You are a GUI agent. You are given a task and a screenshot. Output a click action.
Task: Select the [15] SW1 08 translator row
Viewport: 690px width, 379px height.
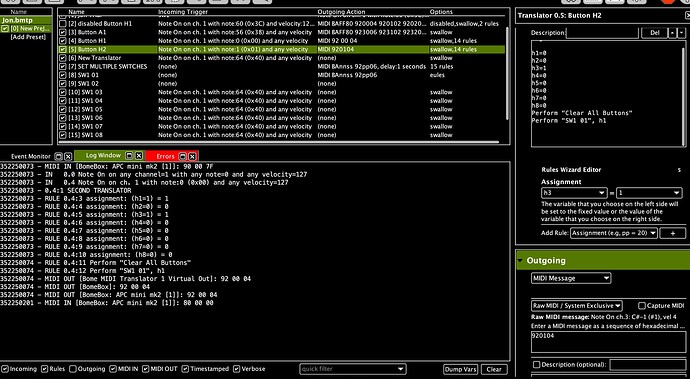282,135
